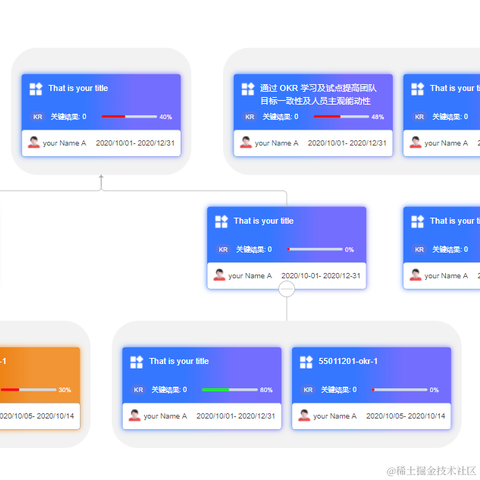Click the green progress bar at 80%

(230, 390)
